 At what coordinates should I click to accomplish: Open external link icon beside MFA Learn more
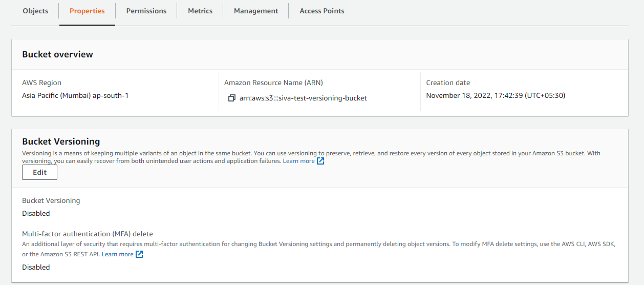click(139, 254)
